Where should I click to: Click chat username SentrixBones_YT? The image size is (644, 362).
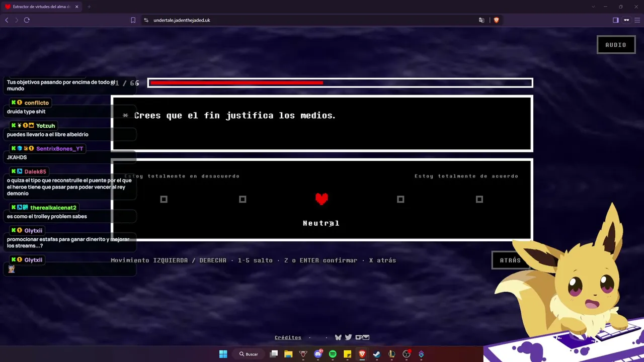[x=59, y=149]
